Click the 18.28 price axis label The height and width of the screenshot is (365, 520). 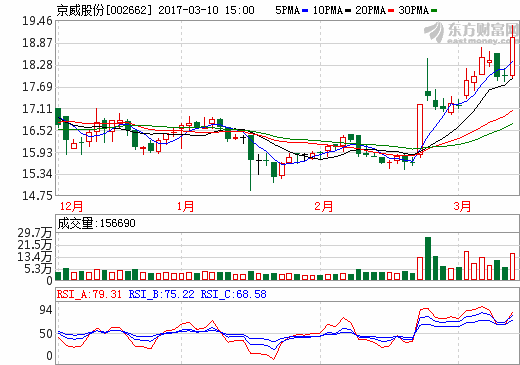[37, 65]
